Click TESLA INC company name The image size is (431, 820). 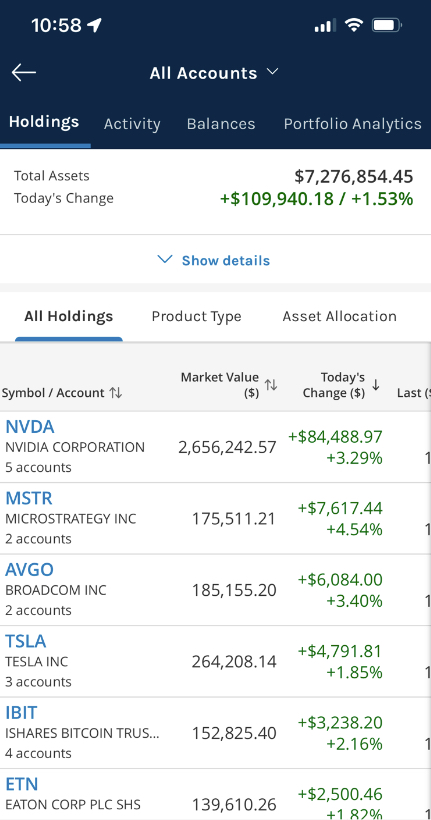[x=37, y=662]
